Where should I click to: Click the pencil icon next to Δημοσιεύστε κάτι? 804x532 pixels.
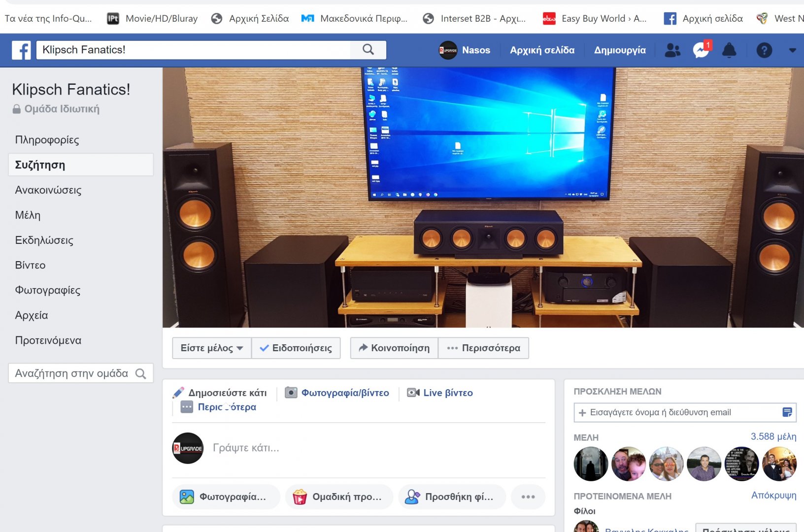pos(178,393)
